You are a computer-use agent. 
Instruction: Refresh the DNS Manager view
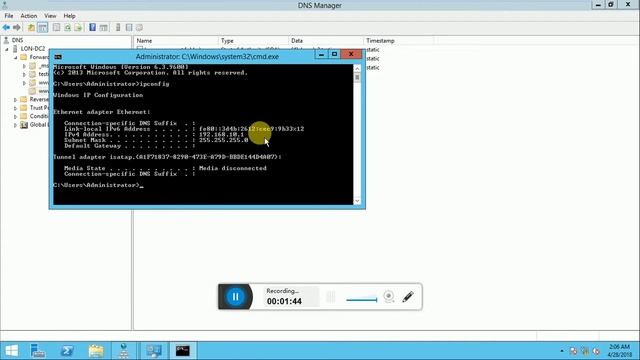coord(67,27)
